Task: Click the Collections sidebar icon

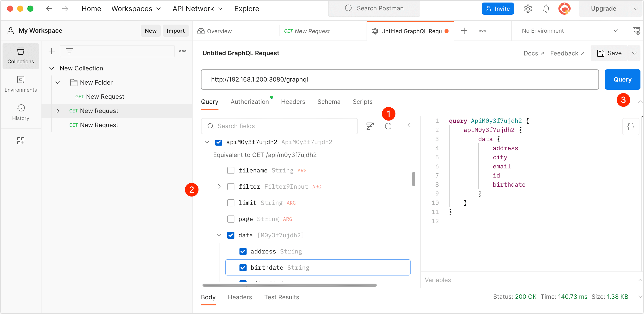Action: coord(21,56)
